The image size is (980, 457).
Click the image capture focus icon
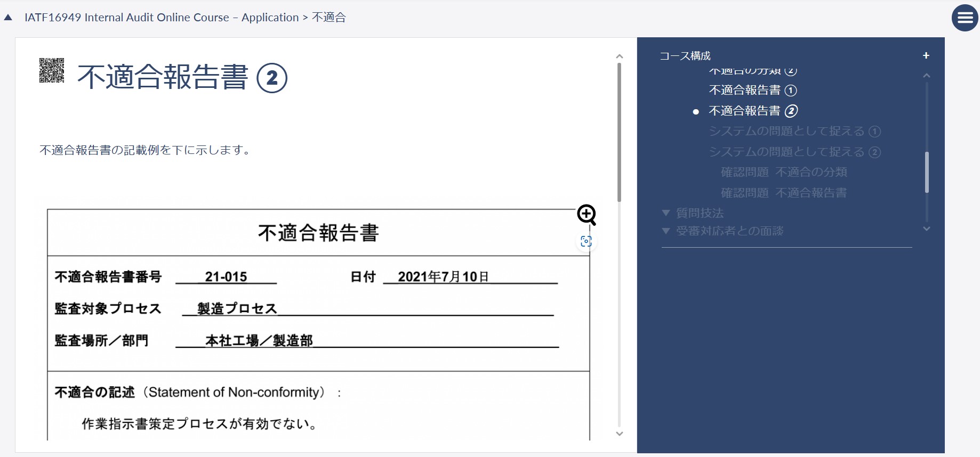point(586,241)
